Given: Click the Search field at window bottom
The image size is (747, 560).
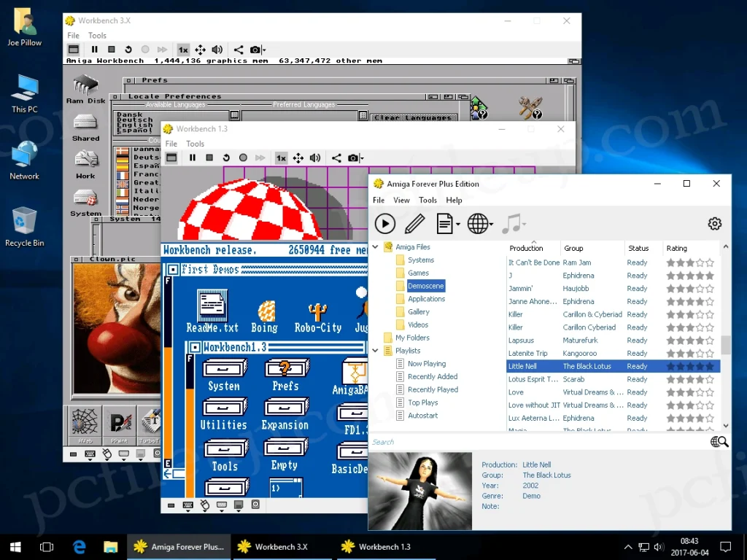Looking at the screenshot, I should coord(511,441).
